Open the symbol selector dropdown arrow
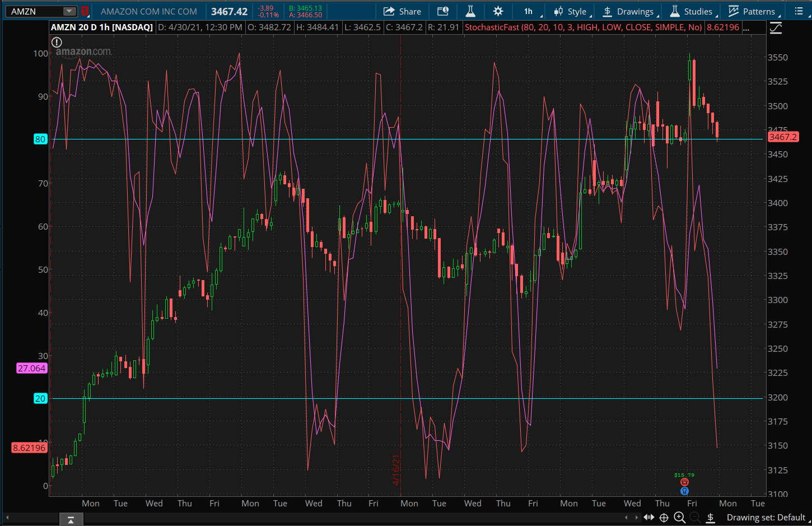This screenshot has width=812, height=526. (x=69, y=11)
